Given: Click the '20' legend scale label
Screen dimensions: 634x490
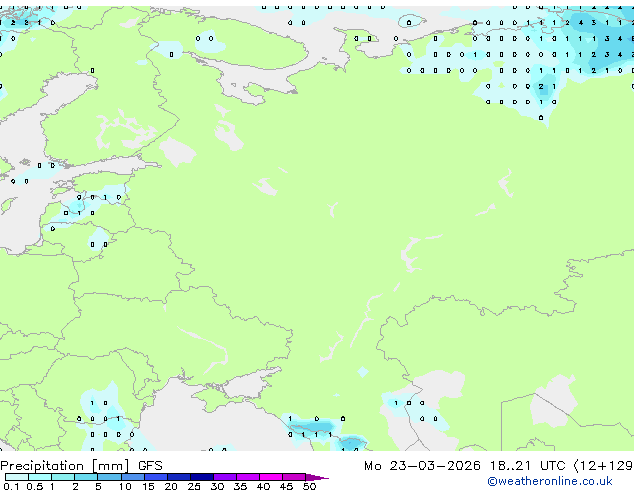Looking at the screenshot, I should (171, 486).
